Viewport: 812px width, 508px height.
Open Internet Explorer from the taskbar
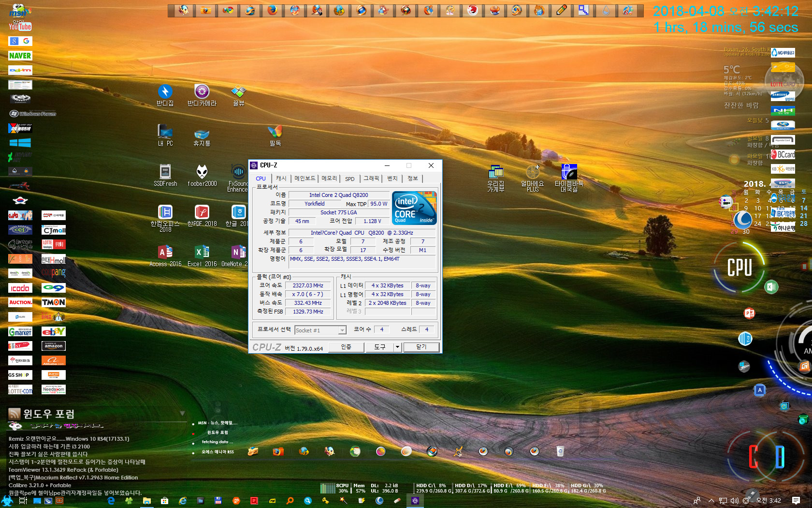coord(183,501)
